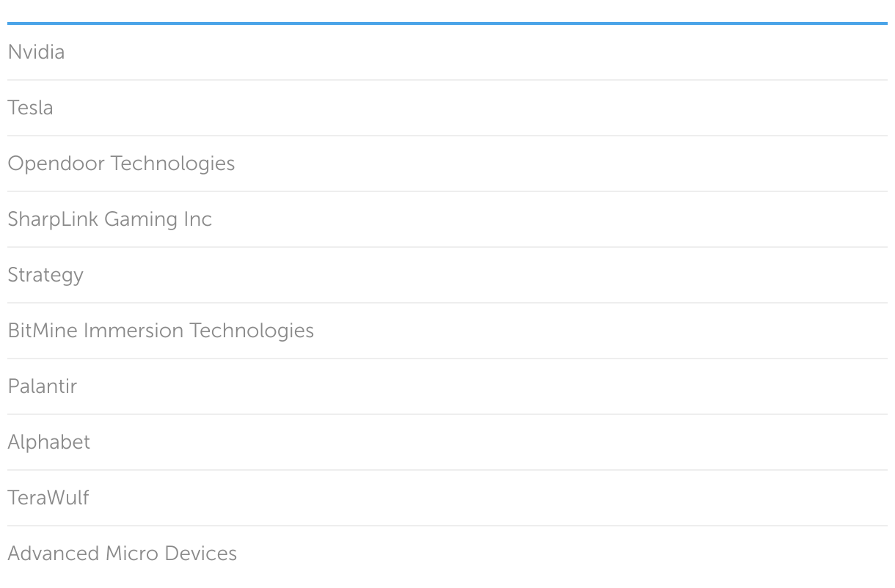Choose the Alphabet list row

click(48, 442)
